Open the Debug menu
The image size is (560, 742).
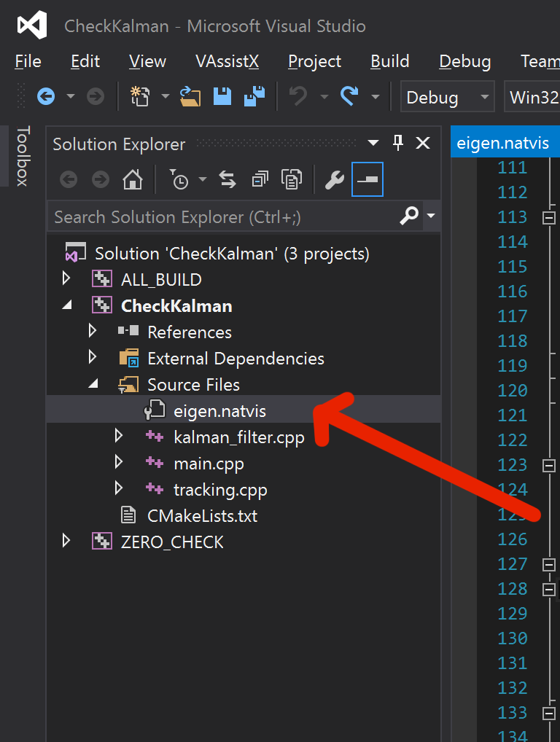click(465, 62)
